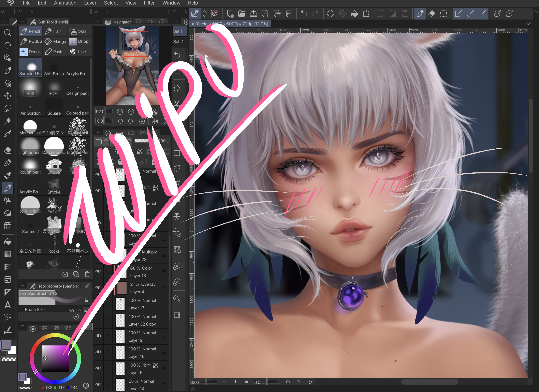Select the Gradient tool
This screenshot has height=392, width=539.
tap(8, 254)
